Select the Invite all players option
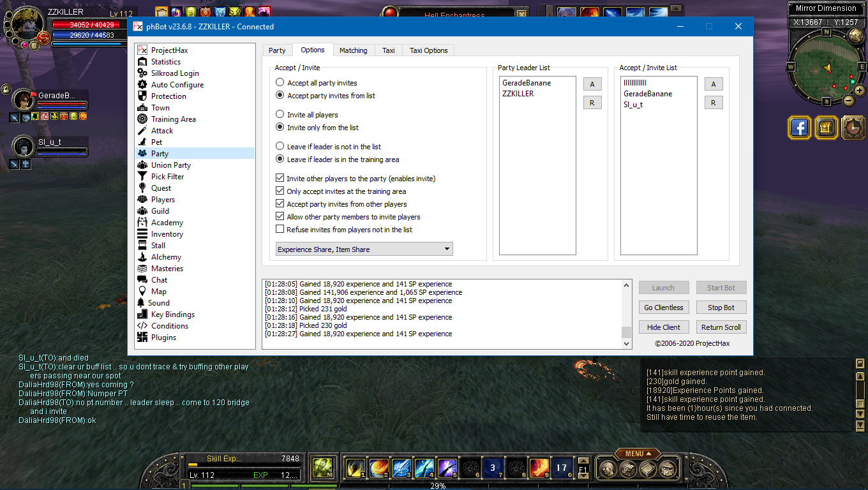The height and width of the screenshot is (490, 868). pyautogui.click(x=280, y=115)
